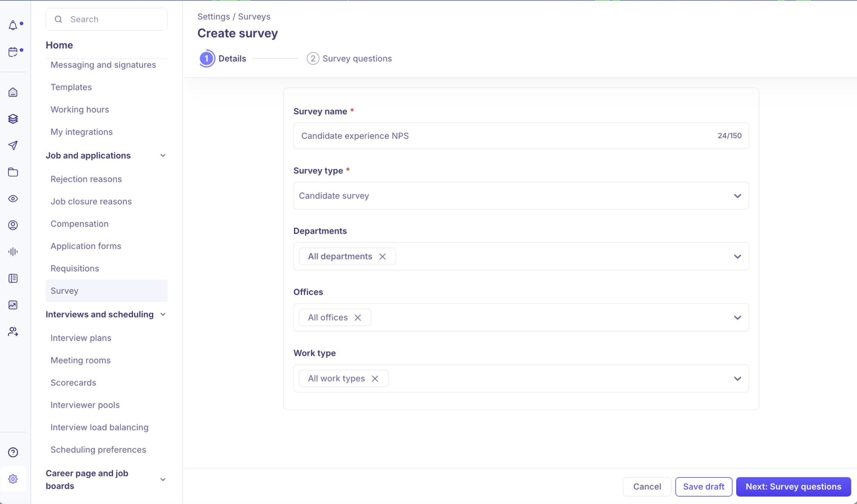857x504 pixels.
Task: Open the help question mark icon
Action: pos(13,452)
